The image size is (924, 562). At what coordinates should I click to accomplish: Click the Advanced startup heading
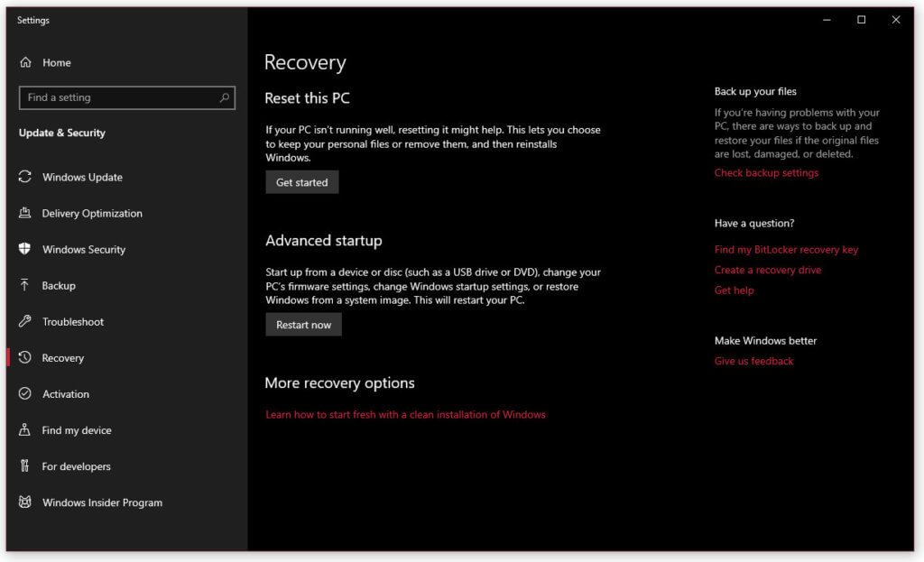[324, 241]
